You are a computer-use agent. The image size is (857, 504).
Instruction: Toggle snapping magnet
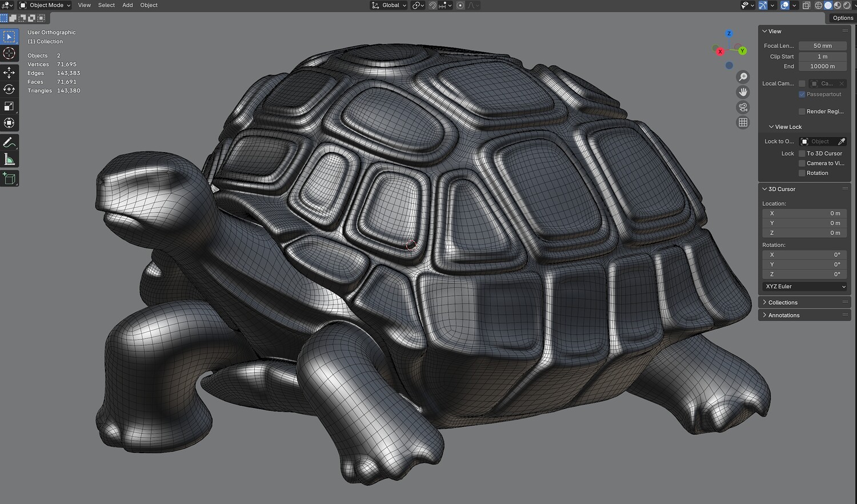432,5
